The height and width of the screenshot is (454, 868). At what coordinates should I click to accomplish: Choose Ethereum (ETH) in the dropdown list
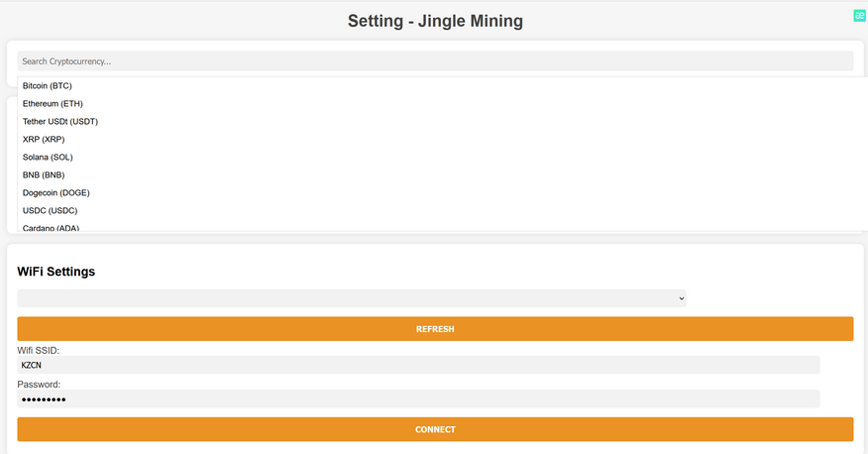(x=53, y=104)
